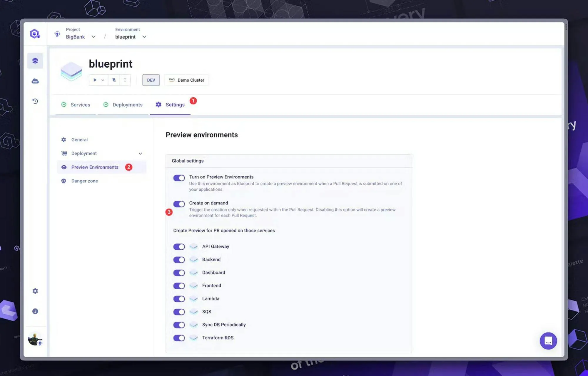The height and width of the screenshot is (376, 588).
Task: Open the three-dot actions menu for blueprint
Action: 125,80
